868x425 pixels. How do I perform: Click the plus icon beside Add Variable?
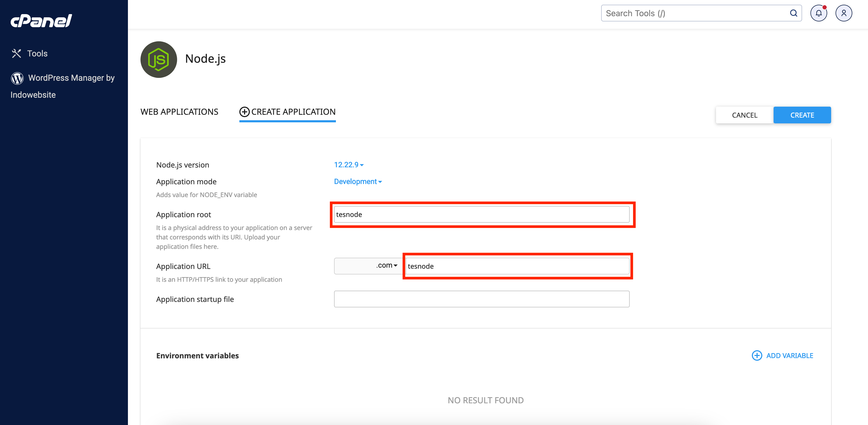click(757, 356)
